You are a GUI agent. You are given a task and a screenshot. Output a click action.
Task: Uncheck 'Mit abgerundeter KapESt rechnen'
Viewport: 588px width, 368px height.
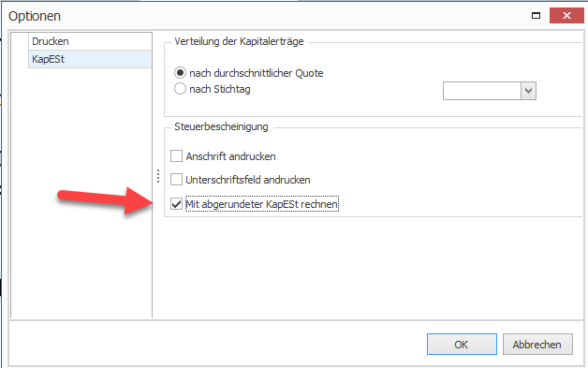pos(176,204)
